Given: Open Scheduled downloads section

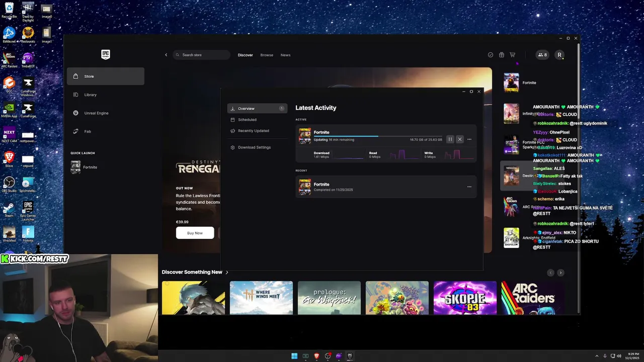Looking at the screenshot, I should point(257,120).
